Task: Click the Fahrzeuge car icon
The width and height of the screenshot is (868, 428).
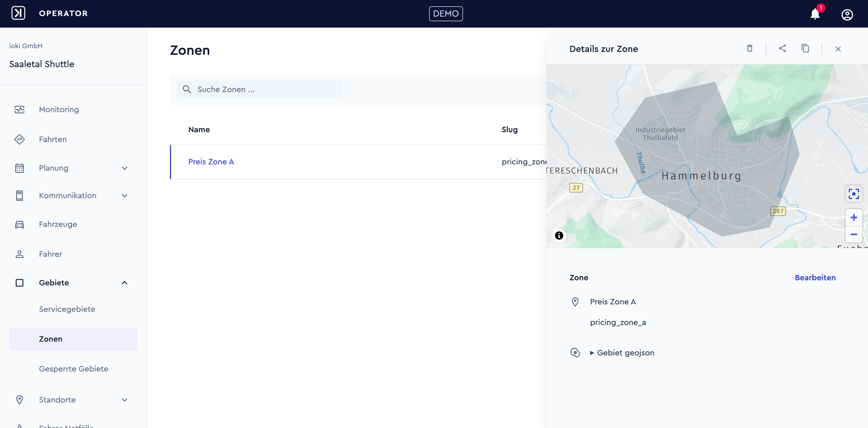Action: [x=20, y=224]
